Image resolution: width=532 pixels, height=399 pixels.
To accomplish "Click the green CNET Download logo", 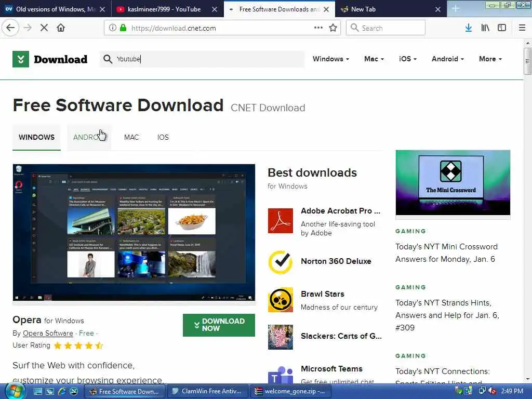I will [21, 59].
